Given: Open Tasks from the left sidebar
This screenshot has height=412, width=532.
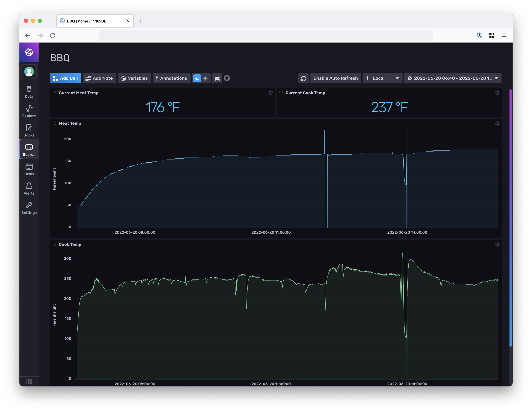Looking at the screenshot, I should (x=29, y=169).
